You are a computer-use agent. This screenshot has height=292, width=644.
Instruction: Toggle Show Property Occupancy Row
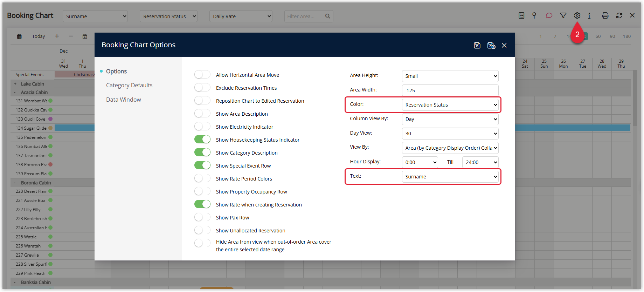202,191
